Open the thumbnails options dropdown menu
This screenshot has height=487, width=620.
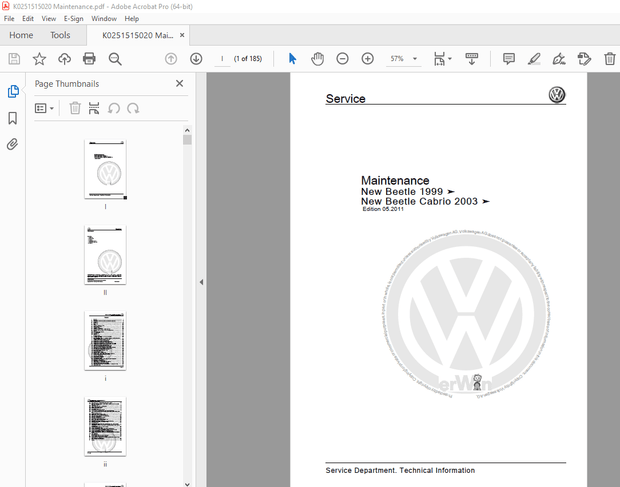coord(44,108)
